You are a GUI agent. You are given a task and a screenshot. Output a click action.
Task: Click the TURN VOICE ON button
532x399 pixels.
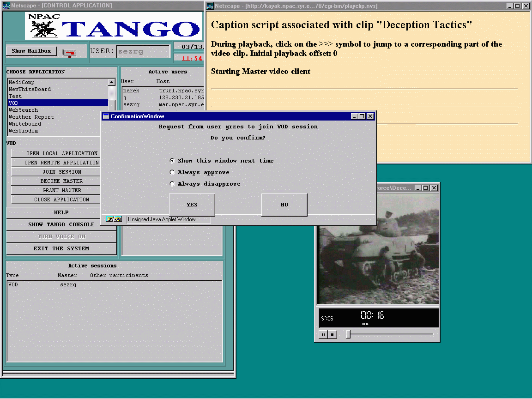(x=61, y=236)
